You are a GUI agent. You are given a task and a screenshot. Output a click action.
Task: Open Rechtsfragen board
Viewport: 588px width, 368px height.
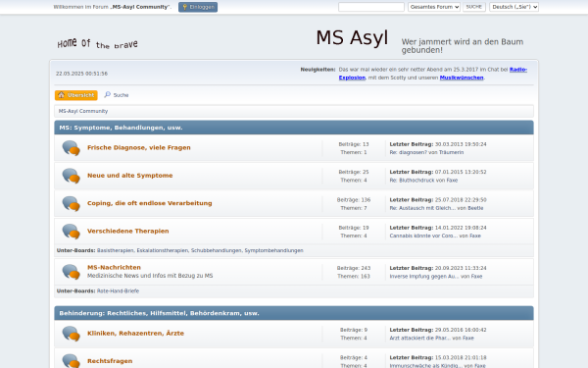click(x=110, y=361)
